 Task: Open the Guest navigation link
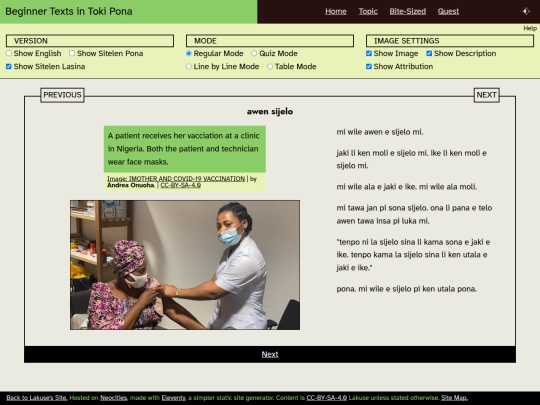[x=448, y=11]
